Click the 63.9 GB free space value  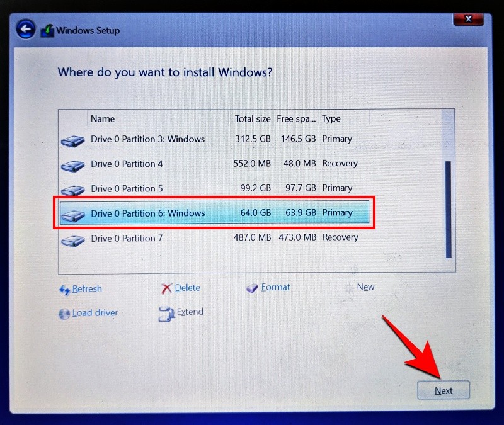pos(301,213)
